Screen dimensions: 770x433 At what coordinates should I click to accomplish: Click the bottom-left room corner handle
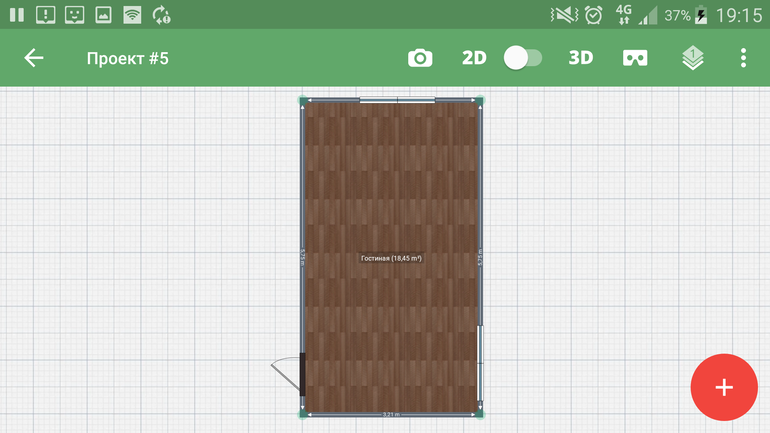303,412
